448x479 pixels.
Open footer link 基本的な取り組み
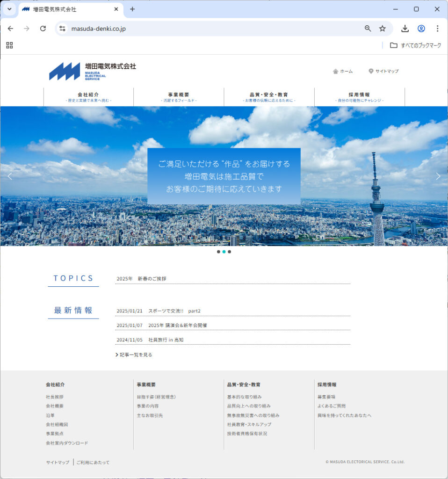coord(244,397)
